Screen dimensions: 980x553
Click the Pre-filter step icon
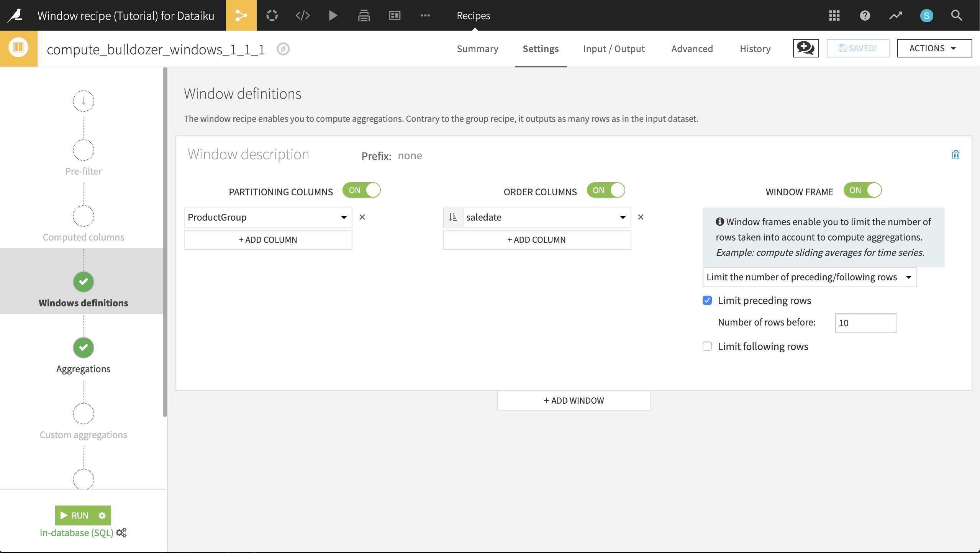point(83,150)
